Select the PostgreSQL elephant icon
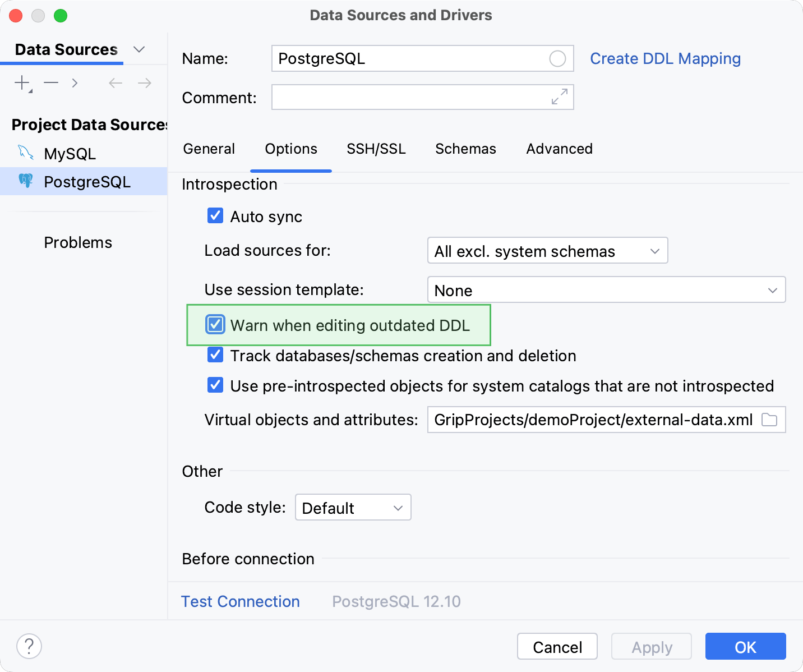Image resolution: width=803 pixels, height=672 pixels. coord(26,181)
